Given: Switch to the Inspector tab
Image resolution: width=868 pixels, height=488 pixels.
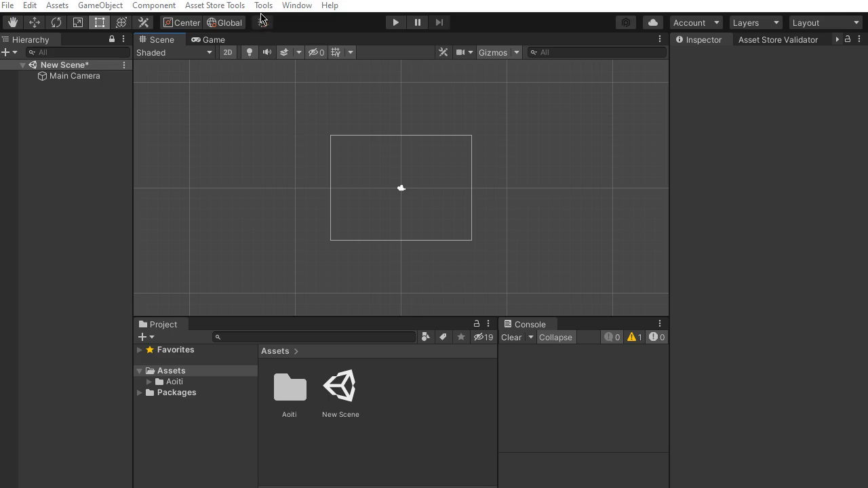Looking at the screenshot, I should pos(698,39).
